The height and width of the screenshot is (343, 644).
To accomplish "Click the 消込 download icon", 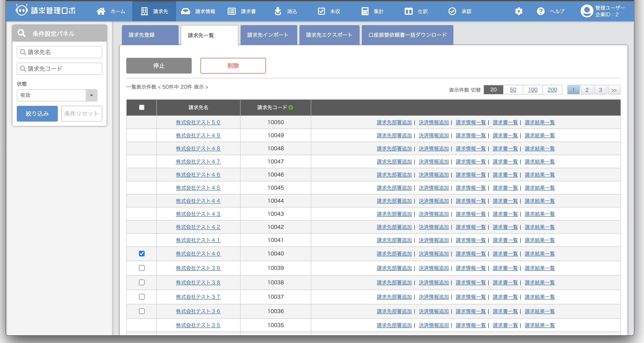I will (x=278, y=11).
